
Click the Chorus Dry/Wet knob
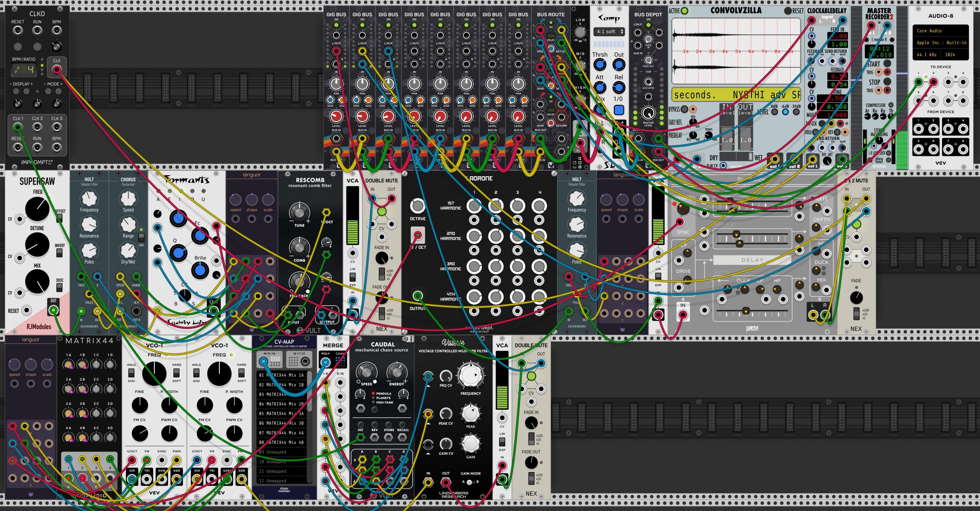(128, 250)
